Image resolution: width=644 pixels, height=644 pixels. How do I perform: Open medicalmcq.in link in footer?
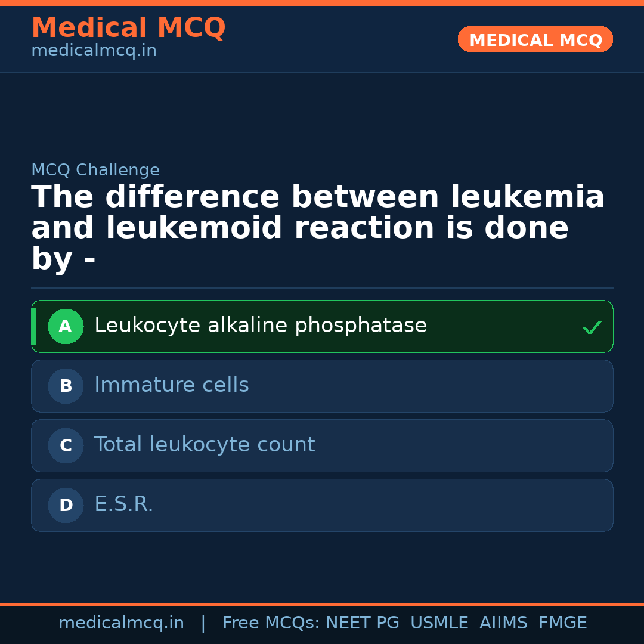[121, 623]
